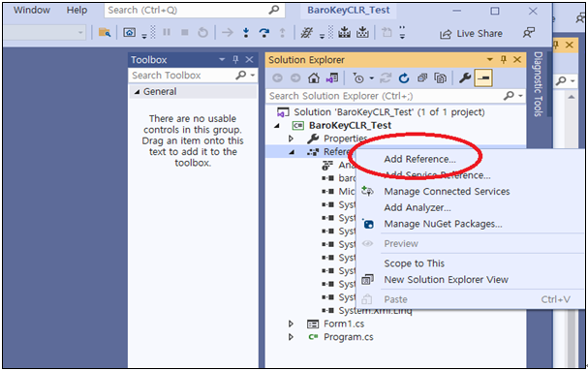Select the BaroKeyCLR_Test project node
The height and width of the screenshot is (371, 588).
tap(350, 125)
